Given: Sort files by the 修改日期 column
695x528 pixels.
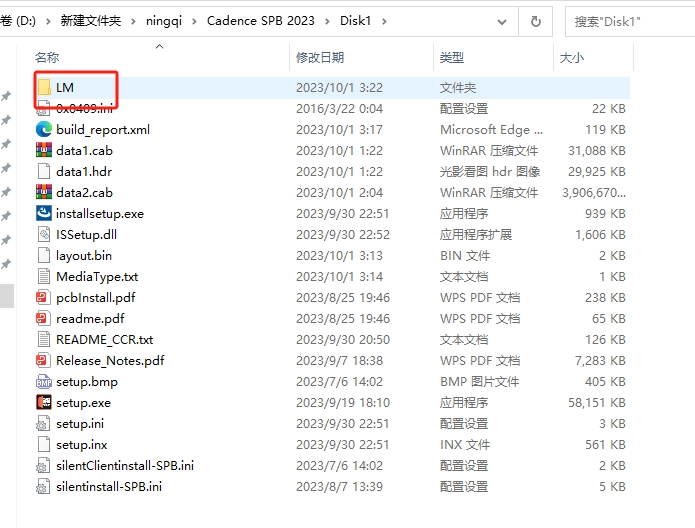Looking at the screenshot, I should 320,58.
